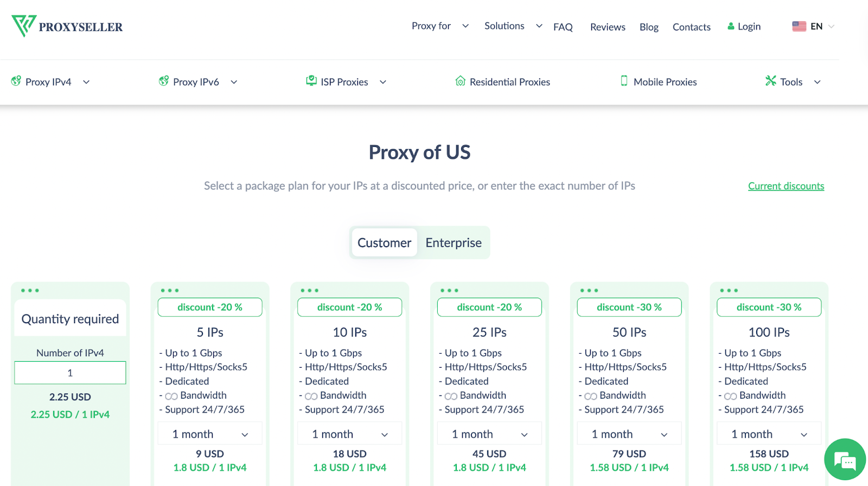
Task: Click the Quantity required heading
Action: click(x=70, y=319)
